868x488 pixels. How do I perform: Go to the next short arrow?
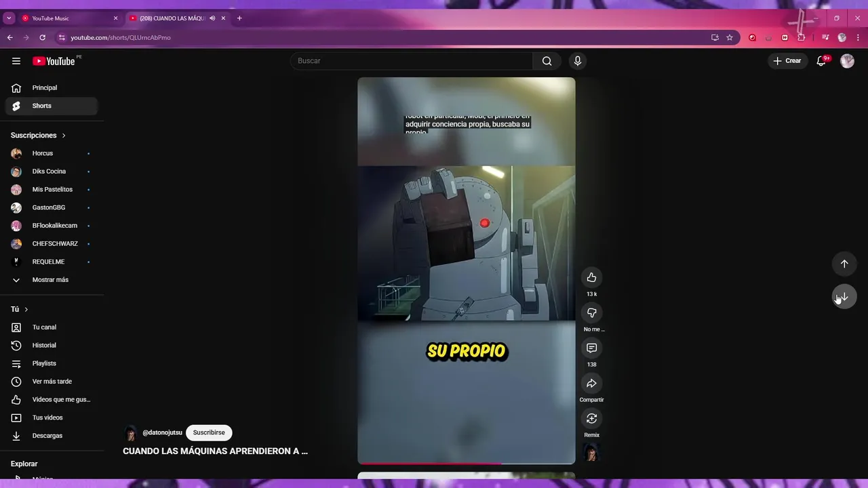(844, 297)
